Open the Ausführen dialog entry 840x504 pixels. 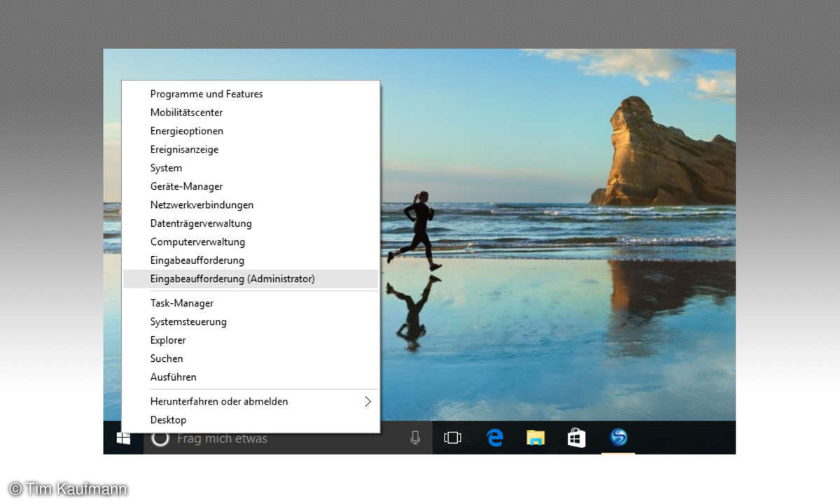pos(251,377)
